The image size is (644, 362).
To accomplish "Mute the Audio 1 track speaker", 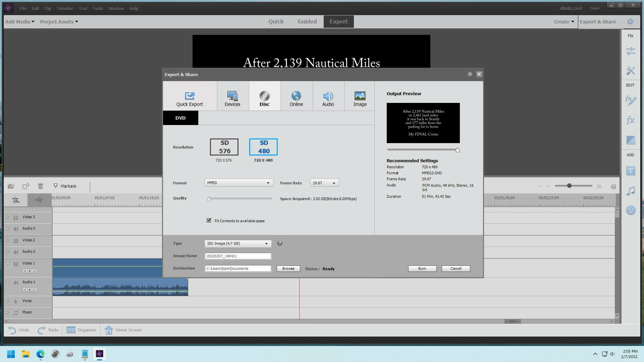I will click(16, 283).
